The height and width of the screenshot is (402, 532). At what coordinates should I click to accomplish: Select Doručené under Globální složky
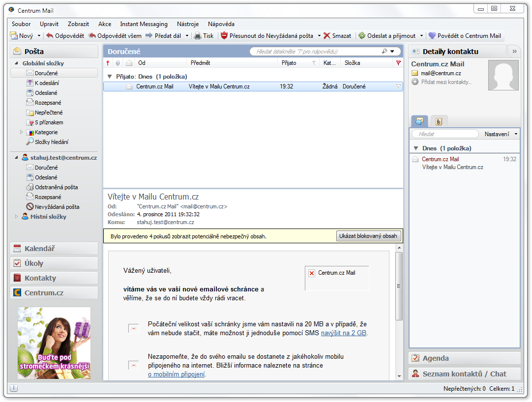54,73
